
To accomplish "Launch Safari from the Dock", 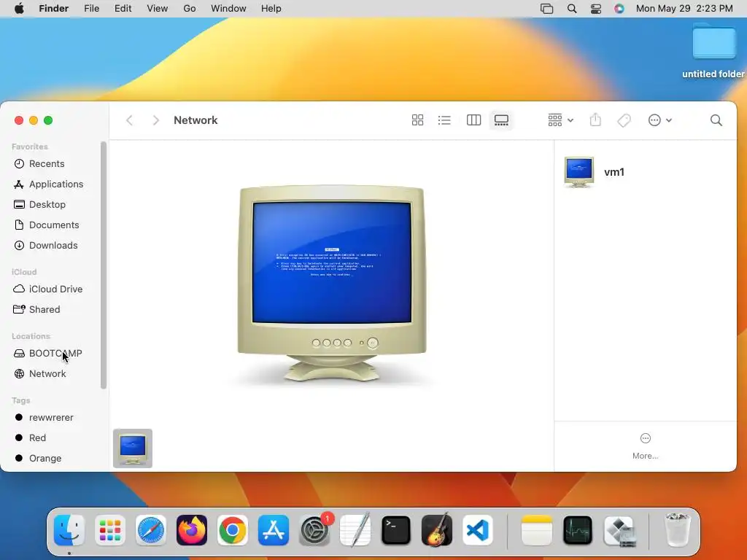I will click(x=151, y=530).
